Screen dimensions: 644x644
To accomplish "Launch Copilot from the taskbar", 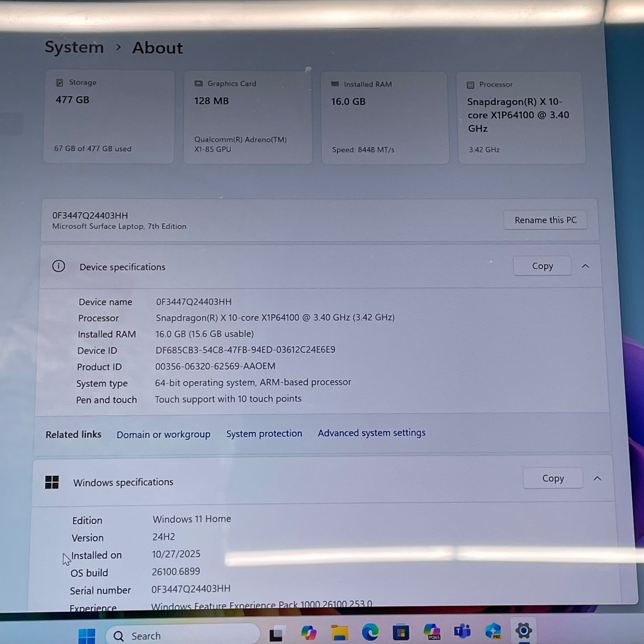I will tap(308, 633).
